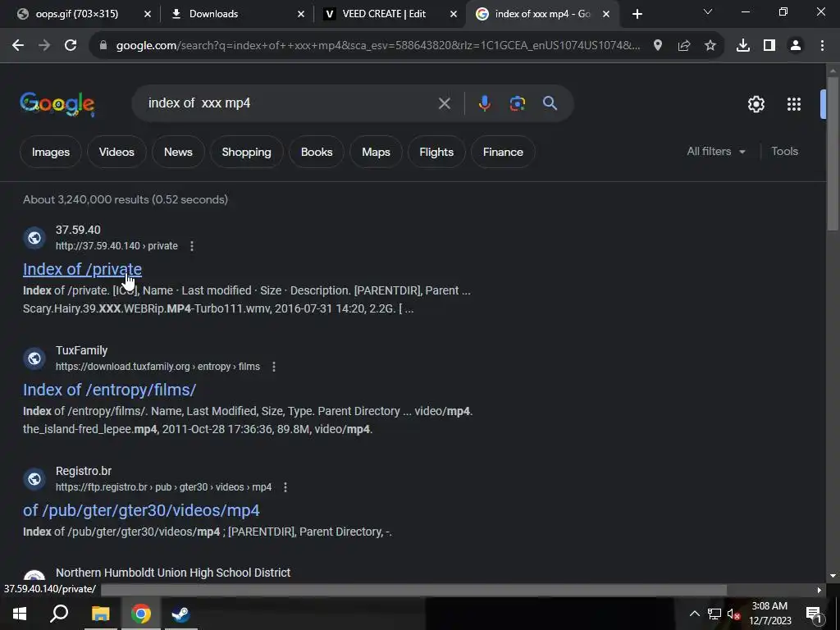This screenshot has height=630, width=840.
Task: Click horizontal scrollbar right arrow
Action: pyautogui.click(x=819, y=590)
